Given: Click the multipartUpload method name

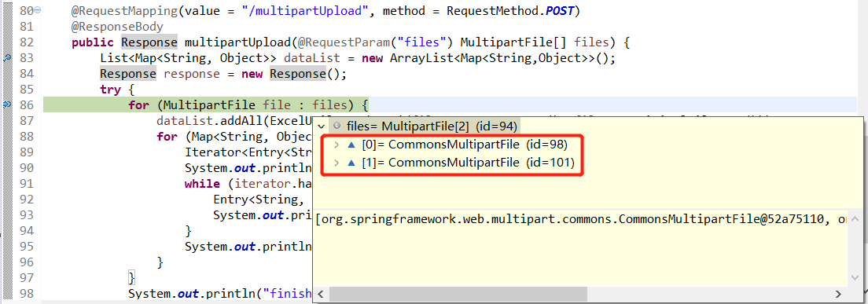Looking at the screenshot, I should (237, 42).
